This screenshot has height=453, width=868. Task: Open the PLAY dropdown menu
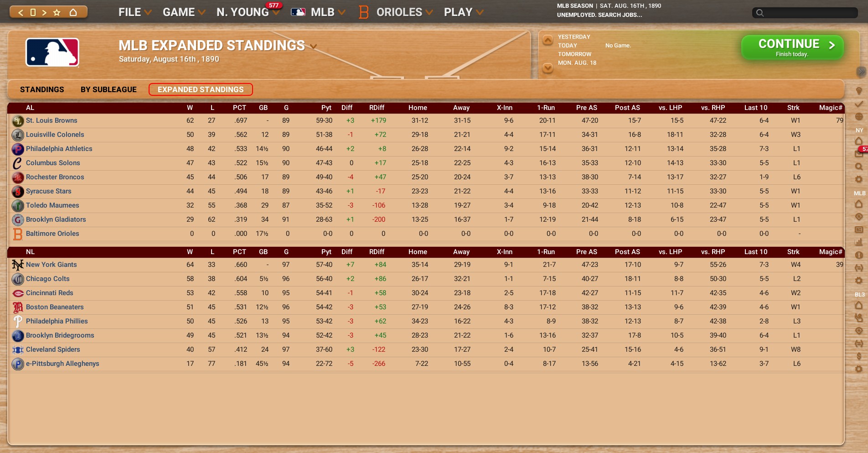pyautogui.click(x=463, y=12)
